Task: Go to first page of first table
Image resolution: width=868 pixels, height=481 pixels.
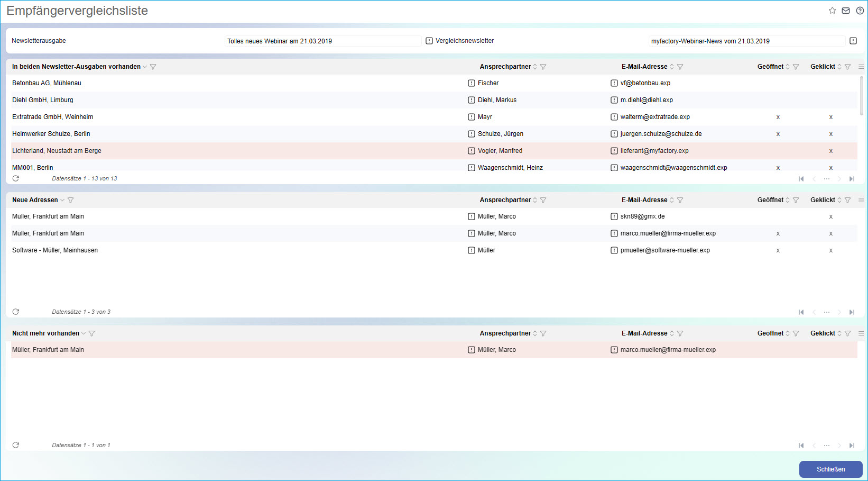Action: (801, 179)
